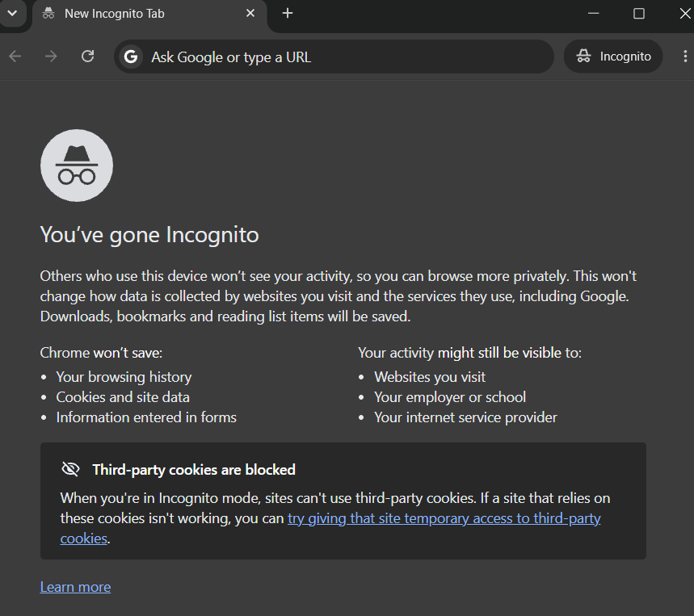Open the tab search dropdown chevron
The image size is (694, 616).
[12, 13]
